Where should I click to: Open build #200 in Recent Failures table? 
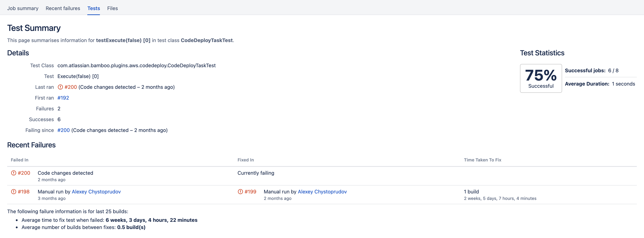point(24,173)
